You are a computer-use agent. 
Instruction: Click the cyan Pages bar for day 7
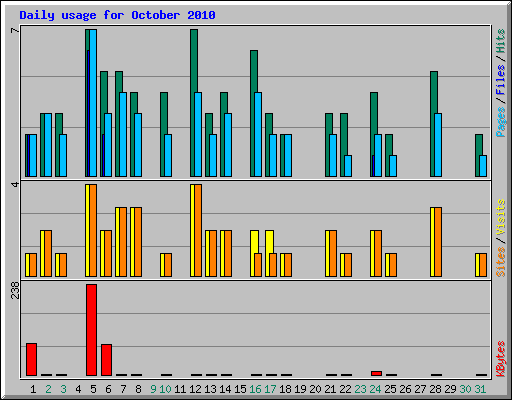click(123, 134)
